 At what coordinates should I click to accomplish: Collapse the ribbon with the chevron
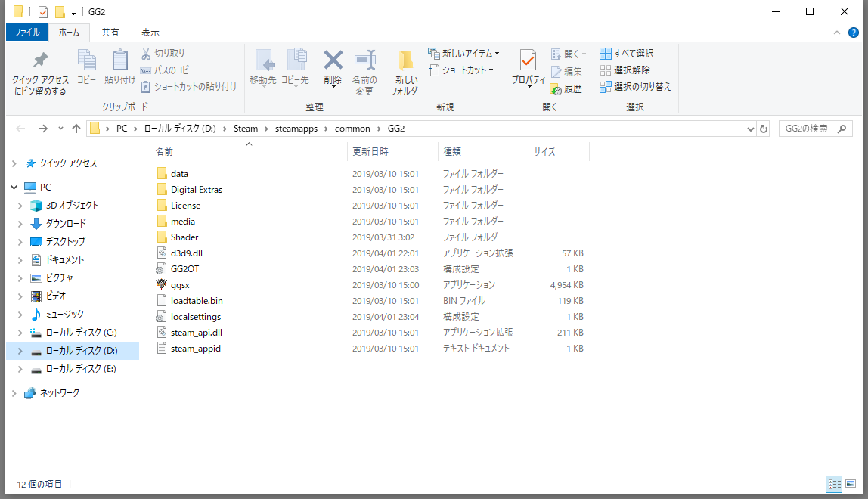click(x=836, y=33)
